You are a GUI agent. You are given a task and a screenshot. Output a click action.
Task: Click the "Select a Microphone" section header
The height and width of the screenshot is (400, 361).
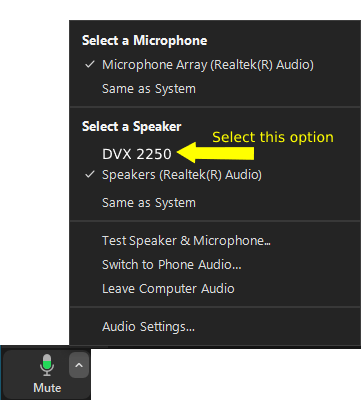pos(145,41)
